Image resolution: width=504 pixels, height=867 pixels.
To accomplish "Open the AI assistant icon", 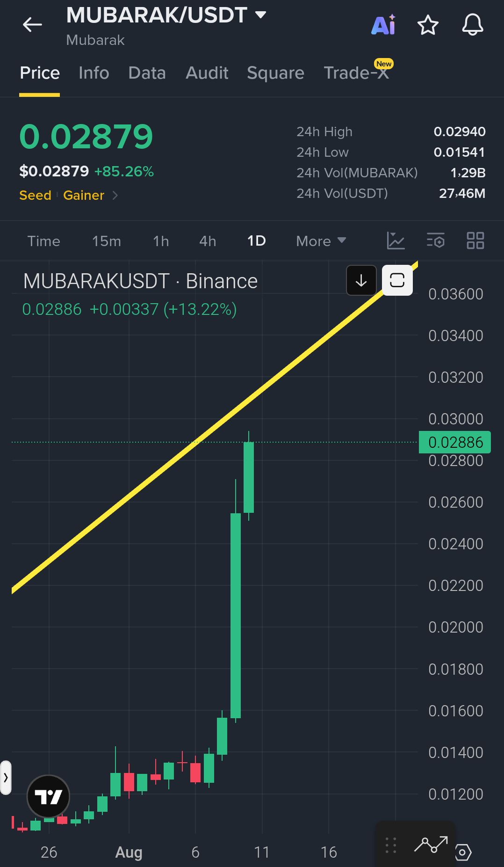I will (x=383, y=25).
